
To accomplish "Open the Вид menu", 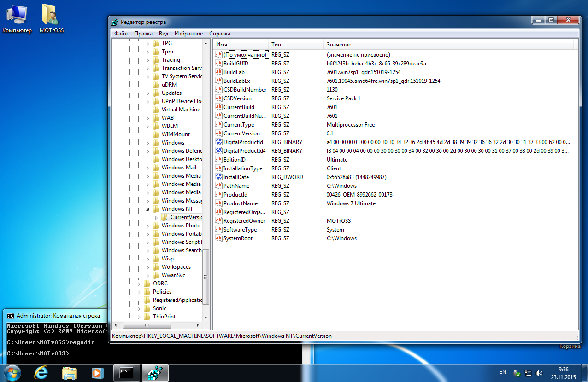I will click(164, 34).
